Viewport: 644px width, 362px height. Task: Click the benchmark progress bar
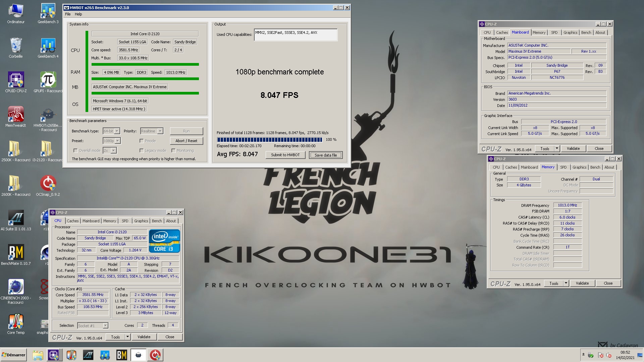(270, 140)
